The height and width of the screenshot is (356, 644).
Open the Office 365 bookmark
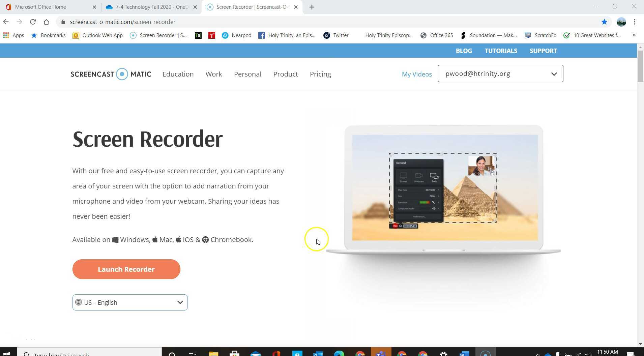coord(437,35)
